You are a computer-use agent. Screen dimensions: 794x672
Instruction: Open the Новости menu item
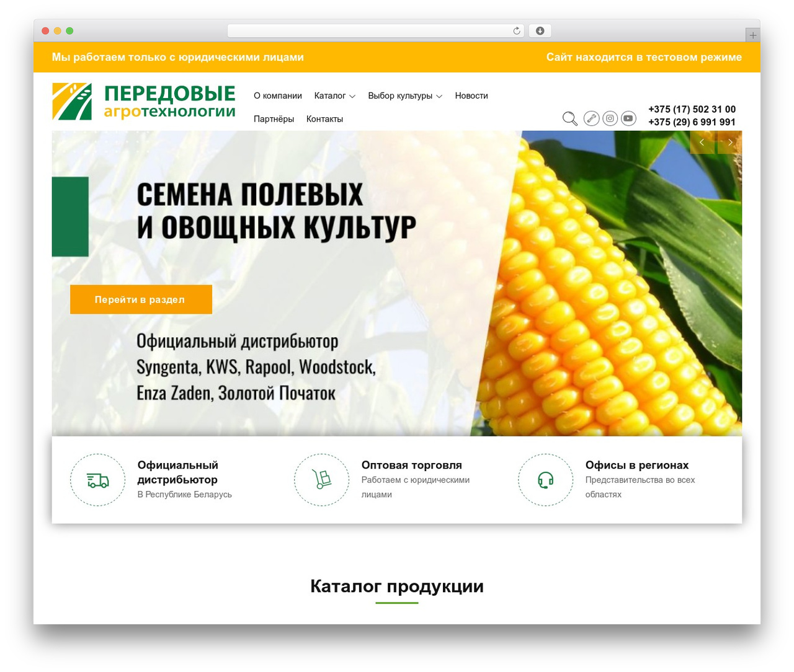[471, 95]
